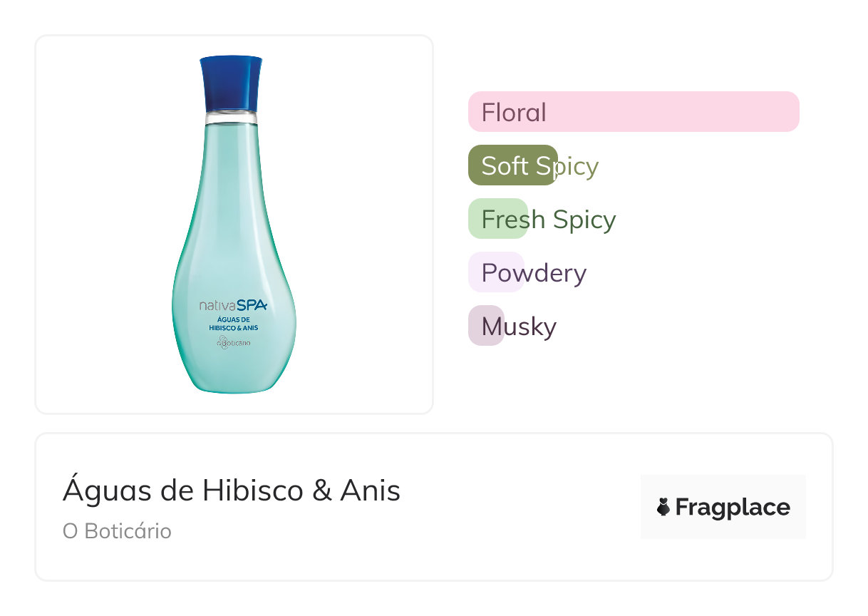Click the O Boticário swirl emblem on bottle
The width and height of the screenshot is (868, 616).
[222, 342]
